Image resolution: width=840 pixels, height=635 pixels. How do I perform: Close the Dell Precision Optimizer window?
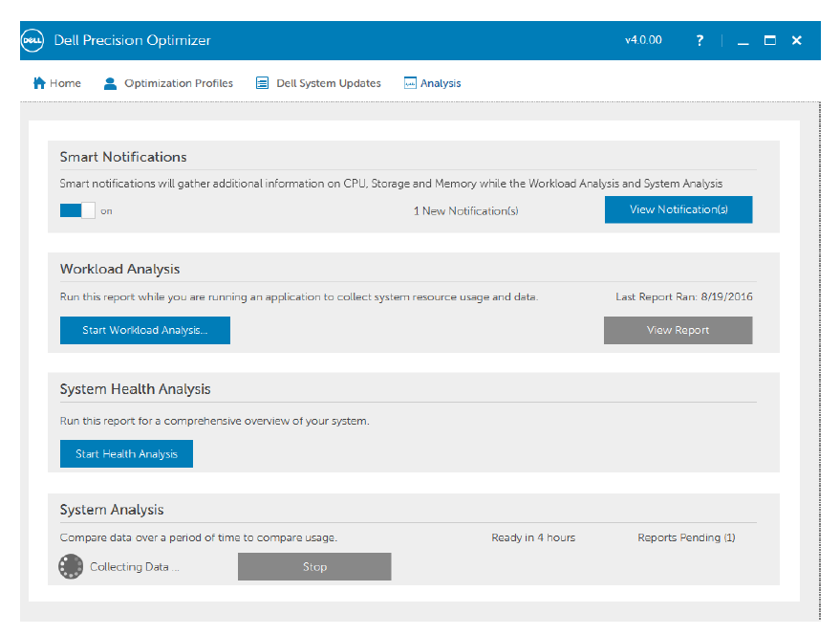797,40
